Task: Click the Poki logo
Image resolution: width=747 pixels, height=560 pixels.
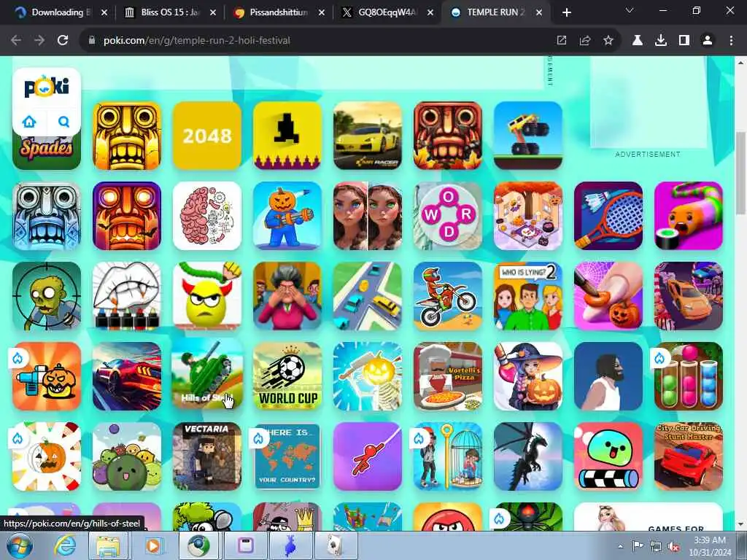Action: coord(47,86)
